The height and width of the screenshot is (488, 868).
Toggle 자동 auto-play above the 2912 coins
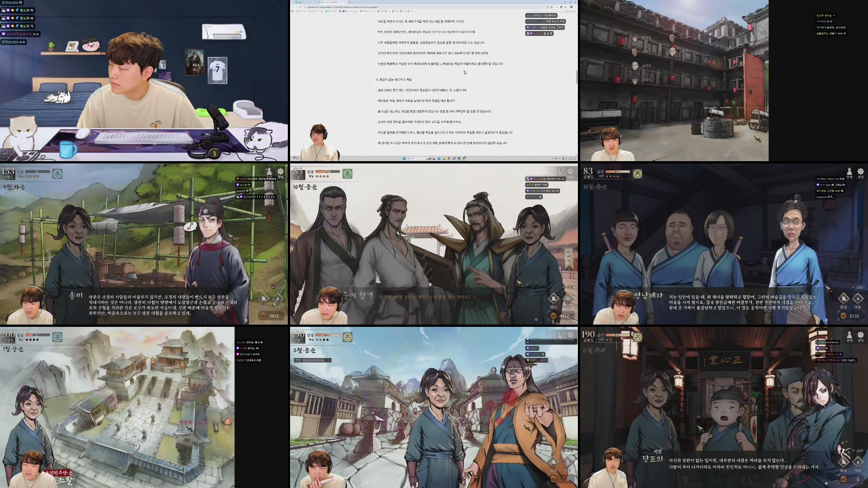278,299
